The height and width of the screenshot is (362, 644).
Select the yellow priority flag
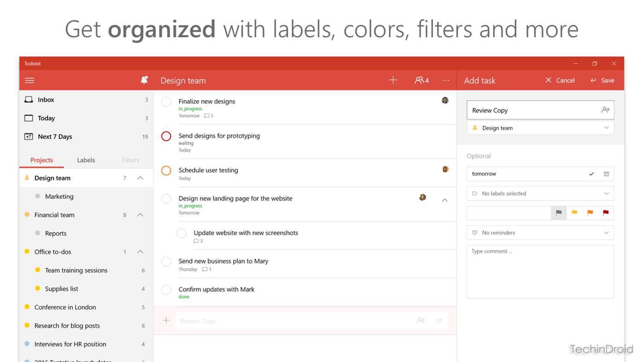pyautogui.click(x=574, y=213)
